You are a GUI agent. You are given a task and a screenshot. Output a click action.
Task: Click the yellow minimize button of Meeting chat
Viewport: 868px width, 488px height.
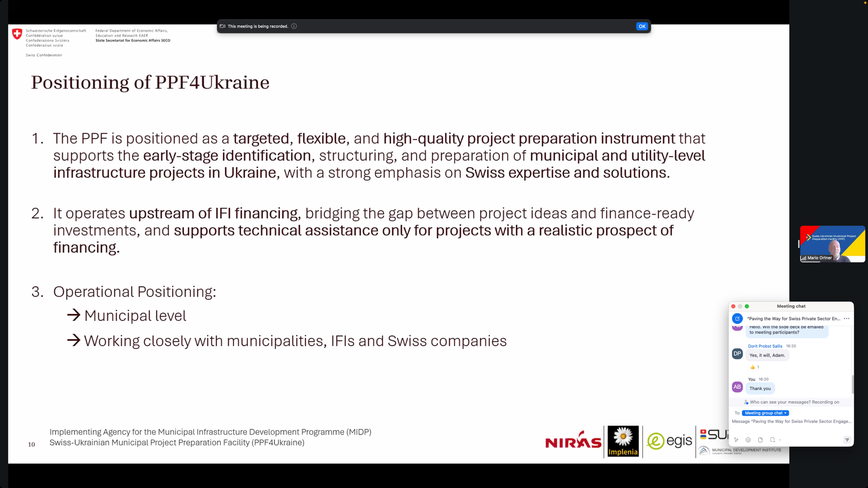tap(740, 306)
